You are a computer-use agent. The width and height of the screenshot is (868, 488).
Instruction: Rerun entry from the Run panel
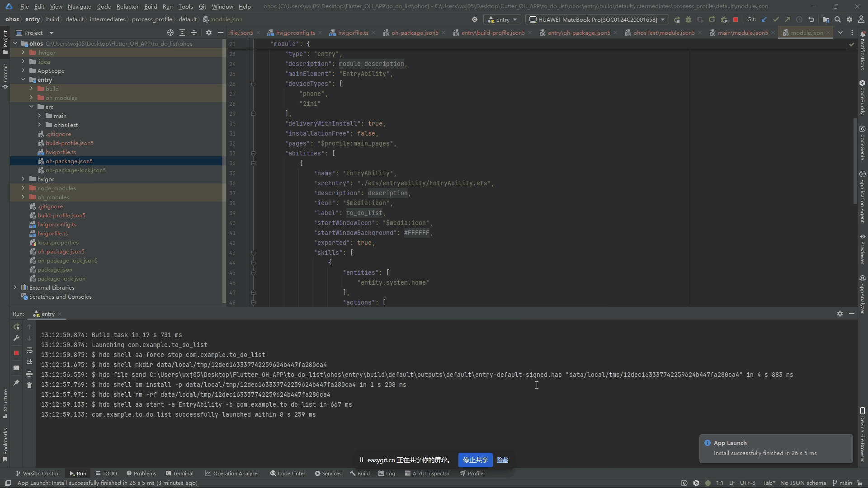click(16, 327)
